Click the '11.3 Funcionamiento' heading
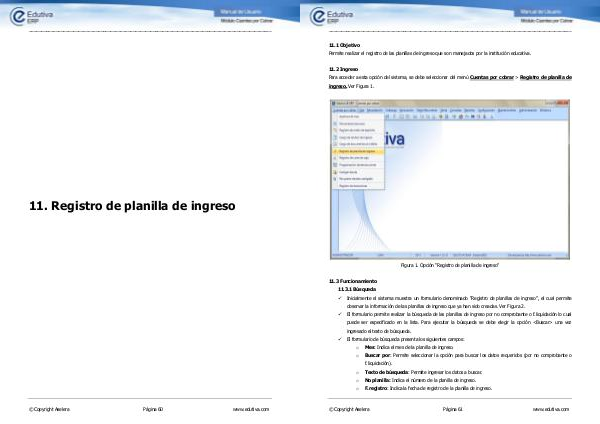 [x=353, y=281]
